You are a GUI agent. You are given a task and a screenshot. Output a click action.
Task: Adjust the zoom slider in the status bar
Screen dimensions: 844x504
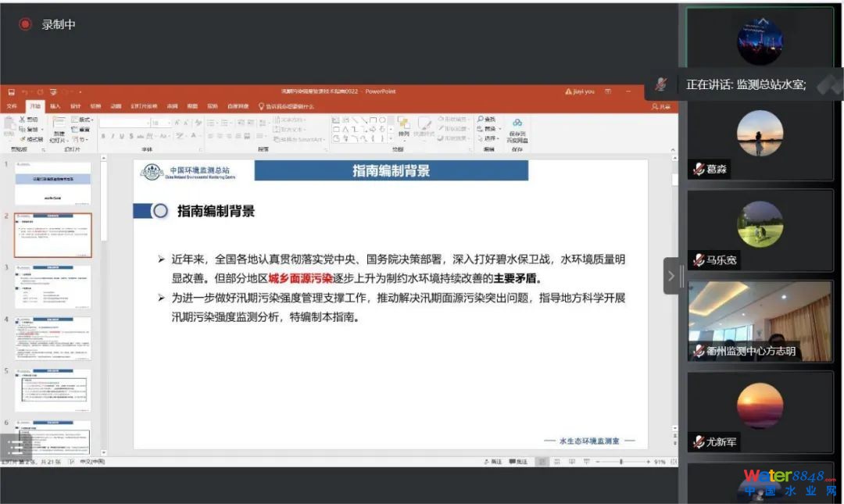tap(620, 462)
